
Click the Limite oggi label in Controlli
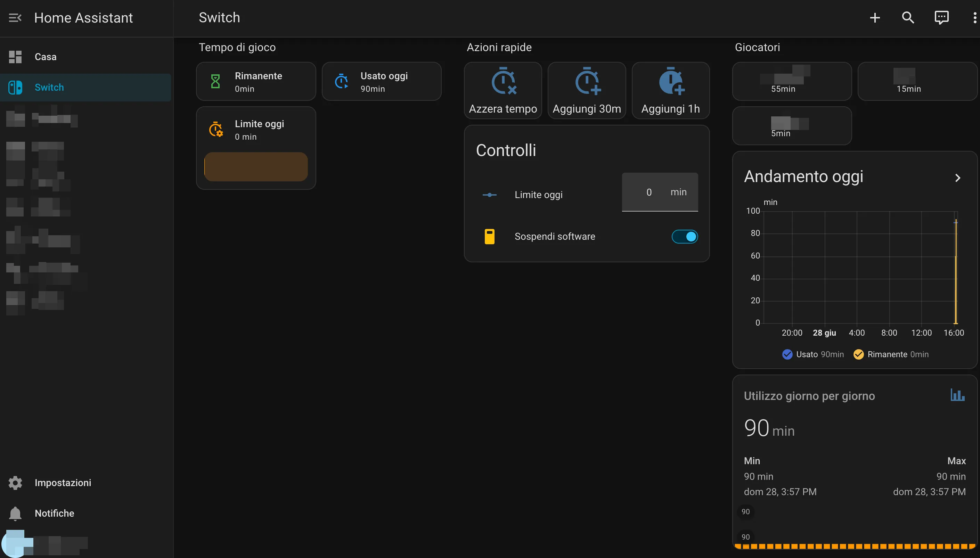[539, 195]
